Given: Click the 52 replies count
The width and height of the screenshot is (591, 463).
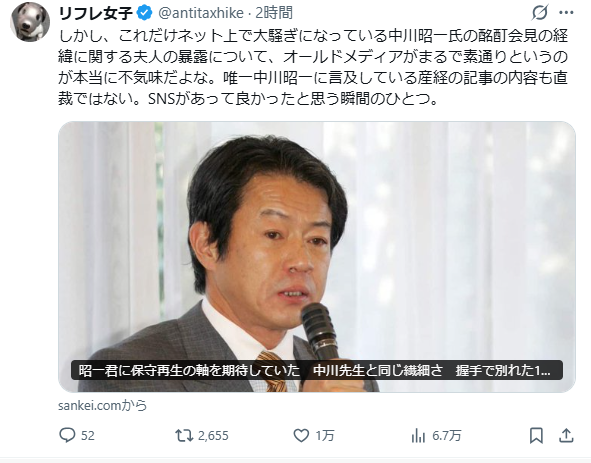Looking at the screenshot, I should coord(88,436).
